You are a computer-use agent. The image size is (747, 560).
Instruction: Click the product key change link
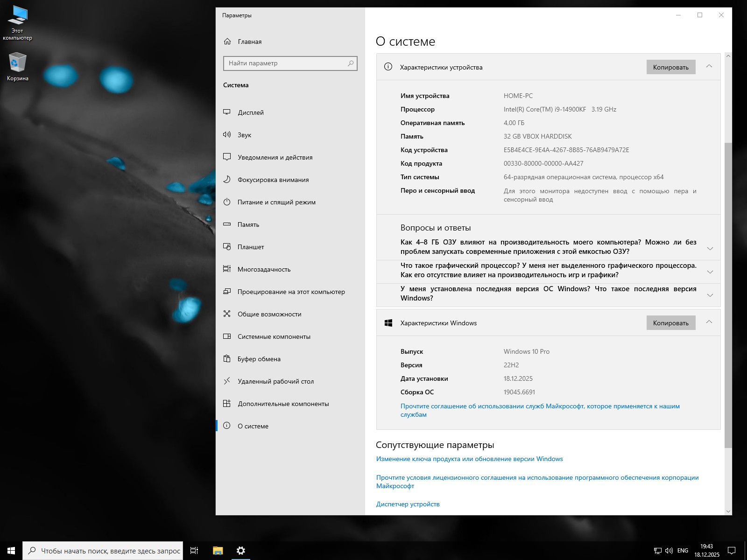coord(469,459)
